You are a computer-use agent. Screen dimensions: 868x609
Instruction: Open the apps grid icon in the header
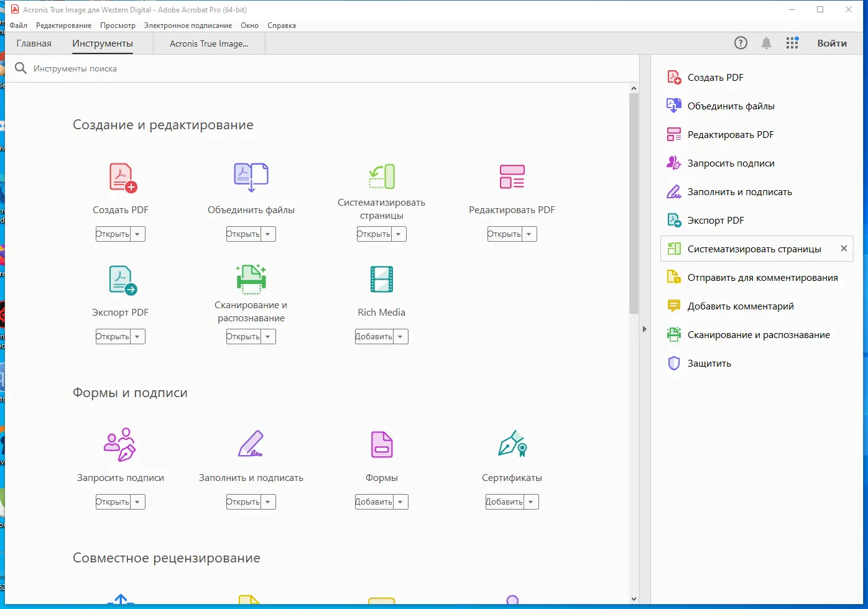792,43
